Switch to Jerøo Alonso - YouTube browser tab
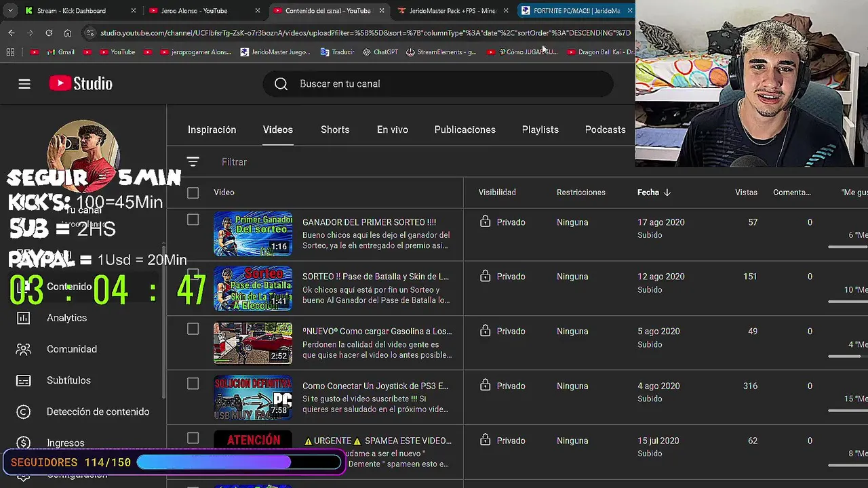Viewport: 868px width, 488px height. click(x=203, y=11)
